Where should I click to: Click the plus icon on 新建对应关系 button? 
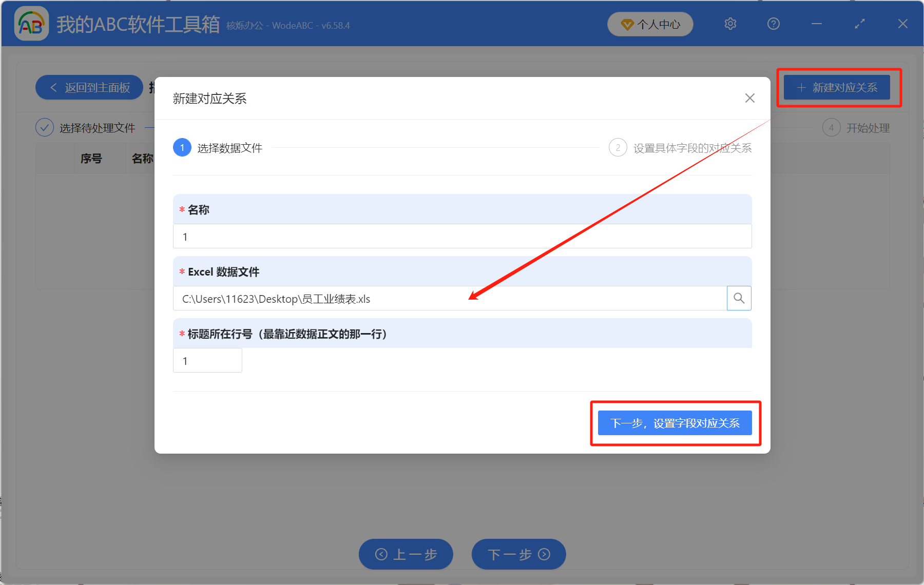(801, 87)
